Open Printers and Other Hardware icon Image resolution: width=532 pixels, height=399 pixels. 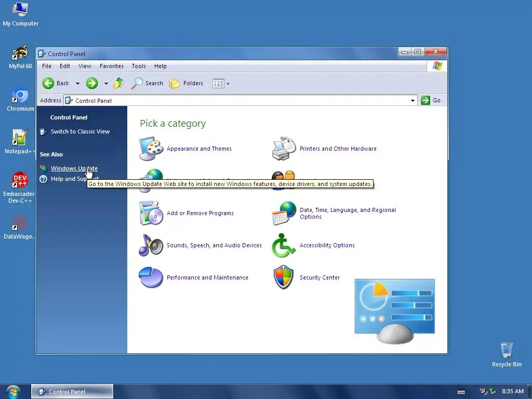tap(284, 149)
